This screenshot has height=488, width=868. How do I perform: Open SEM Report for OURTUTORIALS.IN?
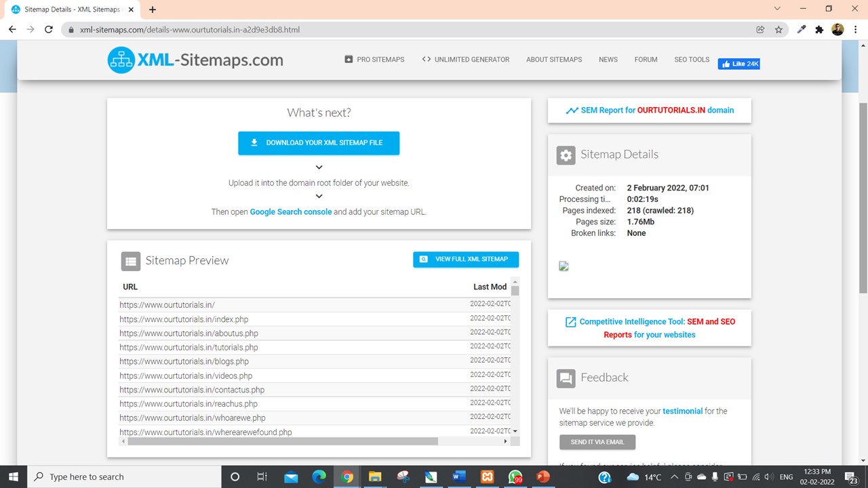pos(650,110)
